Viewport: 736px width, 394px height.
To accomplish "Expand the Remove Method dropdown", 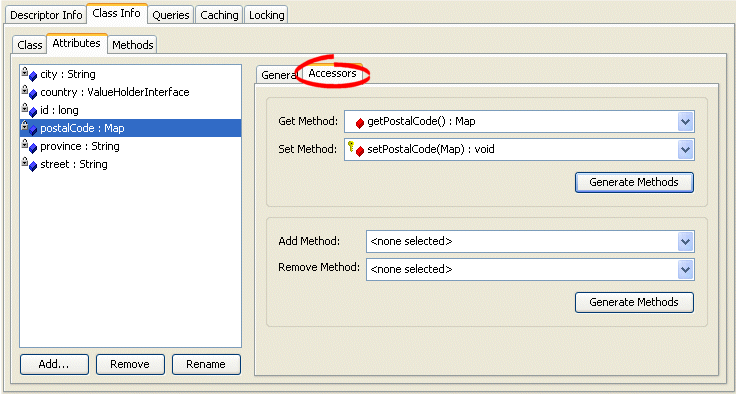I will point(686,270).
